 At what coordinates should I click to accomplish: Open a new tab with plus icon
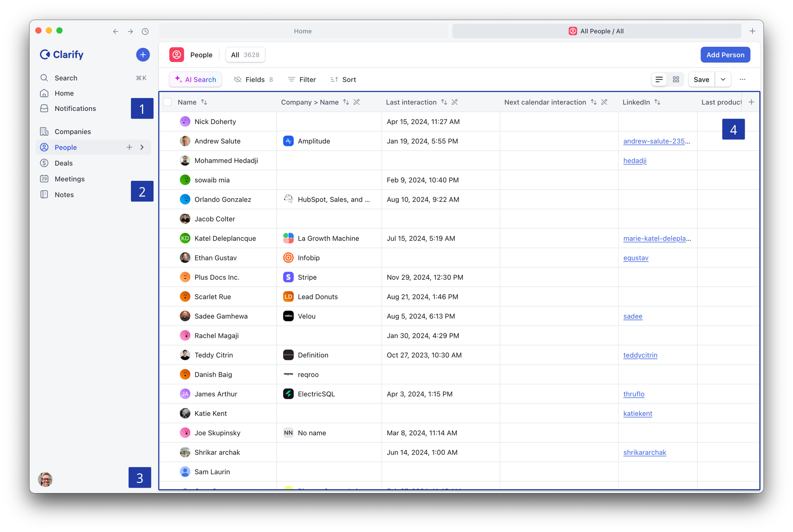pos(752,31)
